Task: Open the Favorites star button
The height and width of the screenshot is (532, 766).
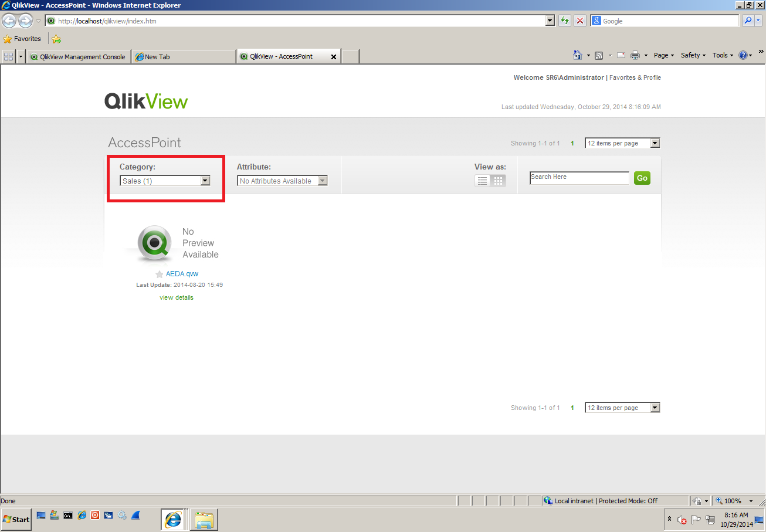Action: coord(22,39)
